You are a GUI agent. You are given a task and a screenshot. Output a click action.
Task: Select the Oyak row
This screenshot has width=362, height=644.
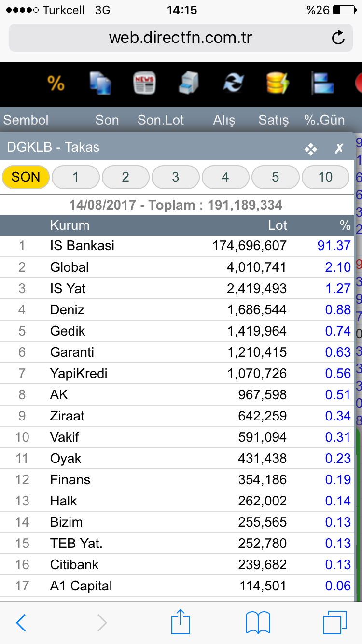click(177, 458)
